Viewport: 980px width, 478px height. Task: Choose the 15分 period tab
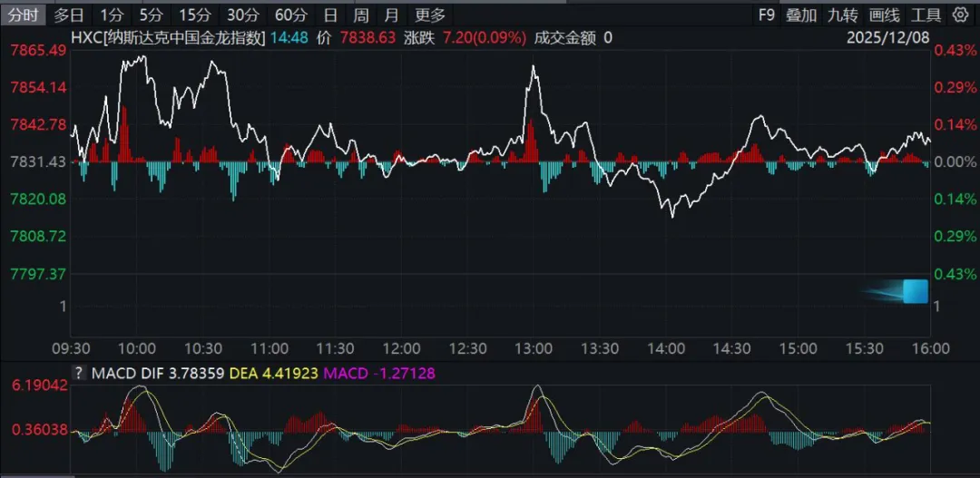coord(193,15)
